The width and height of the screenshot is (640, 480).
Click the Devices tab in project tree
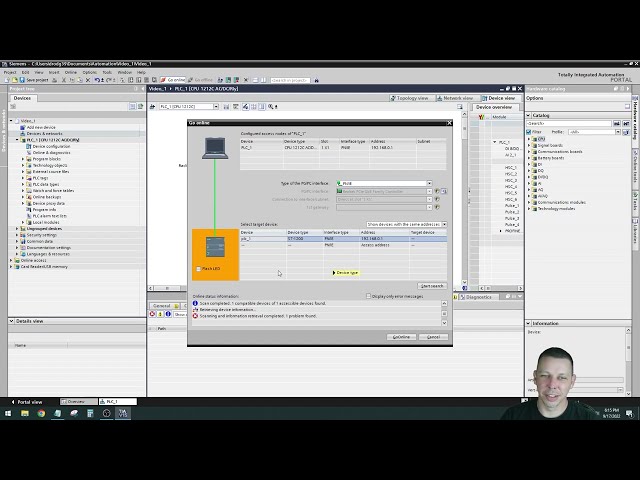click(22, 98)
